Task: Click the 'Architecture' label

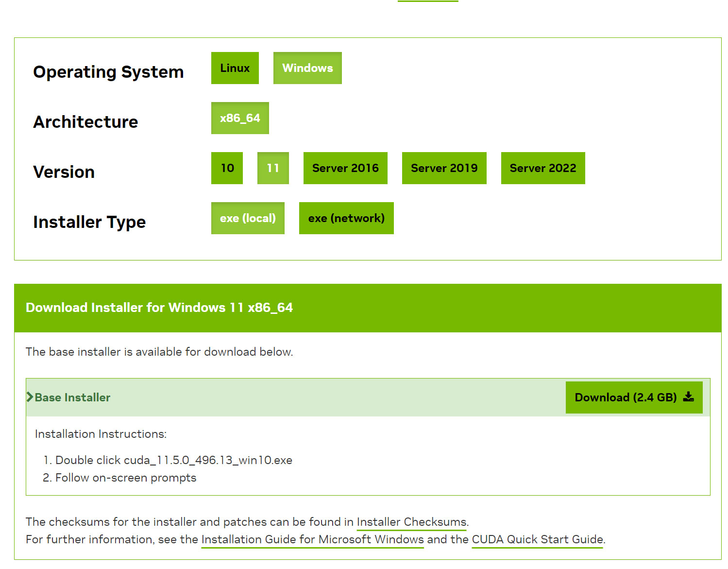Action: coord(85,122)
